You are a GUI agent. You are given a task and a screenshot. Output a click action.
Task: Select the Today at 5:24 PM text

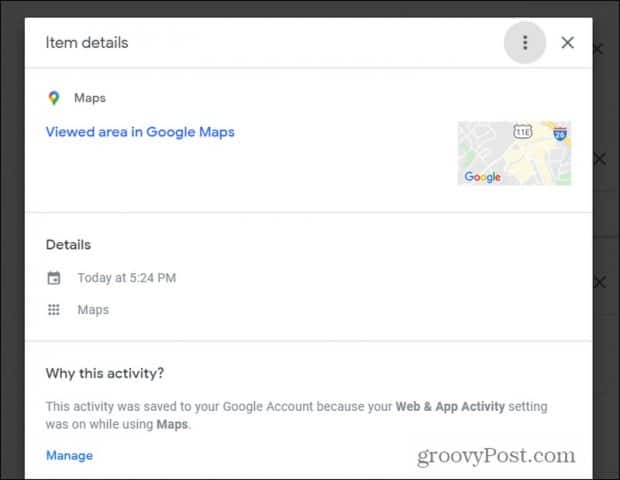[127, 278]
